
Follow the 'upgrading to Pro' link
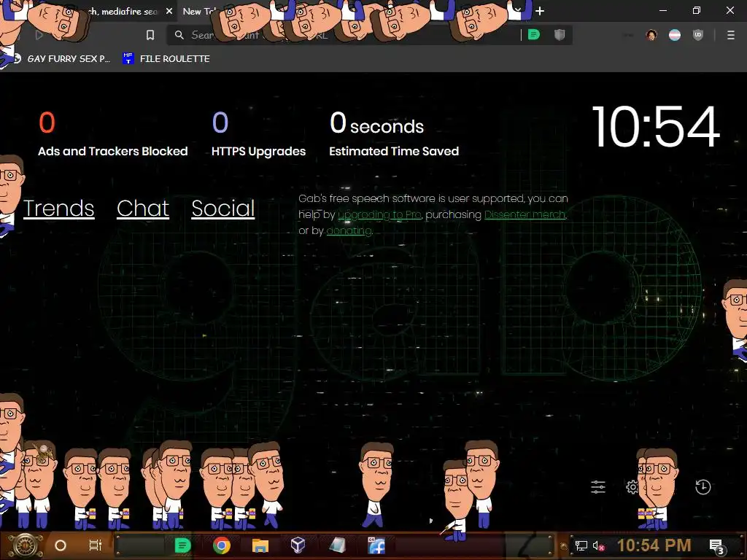click(379, 215)
